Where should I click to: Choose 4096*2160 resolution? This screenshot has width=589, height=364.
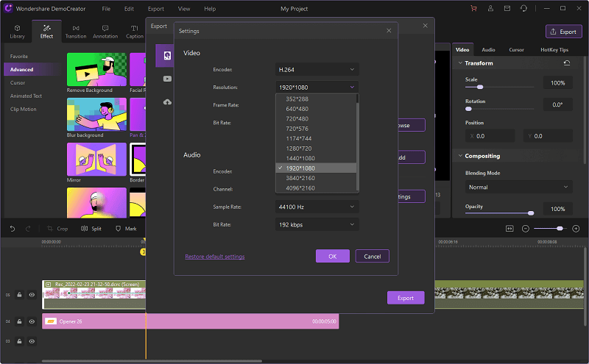tap(316, 188)
